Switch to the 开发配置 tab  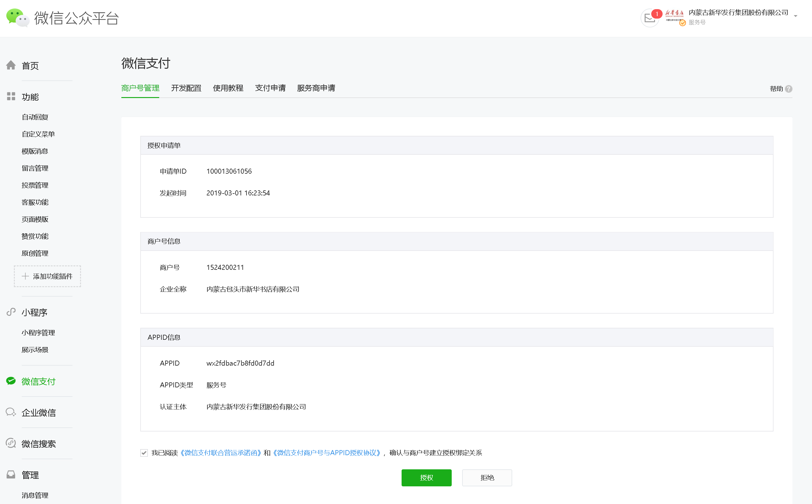point(186,88)
